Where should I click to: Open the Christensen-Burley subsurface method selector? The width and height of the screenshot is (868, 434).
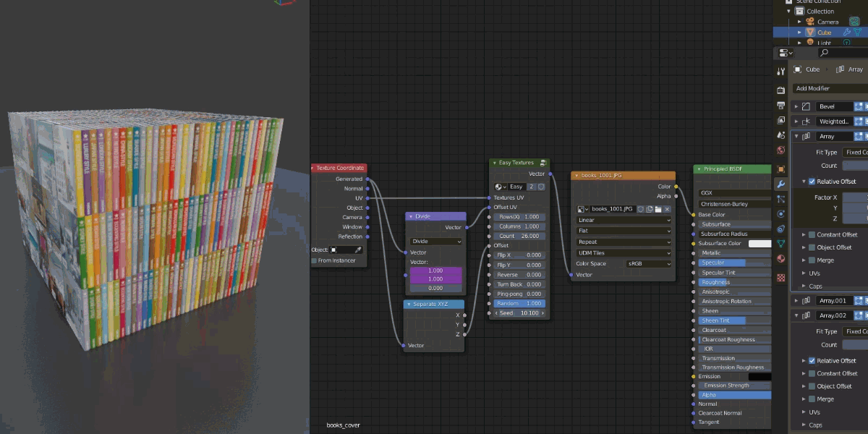point(735,204)
